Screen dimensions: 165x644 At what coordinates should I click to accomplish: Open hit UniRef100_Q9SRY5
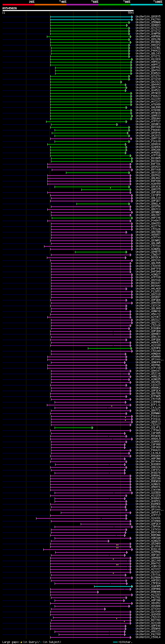tap(148, 16)
